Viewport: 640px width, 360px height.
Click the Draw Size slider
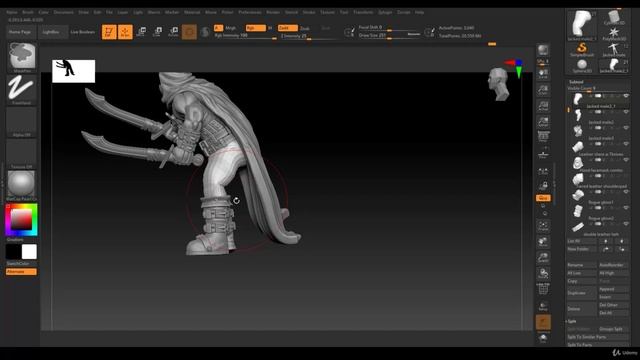pos(389,36)
